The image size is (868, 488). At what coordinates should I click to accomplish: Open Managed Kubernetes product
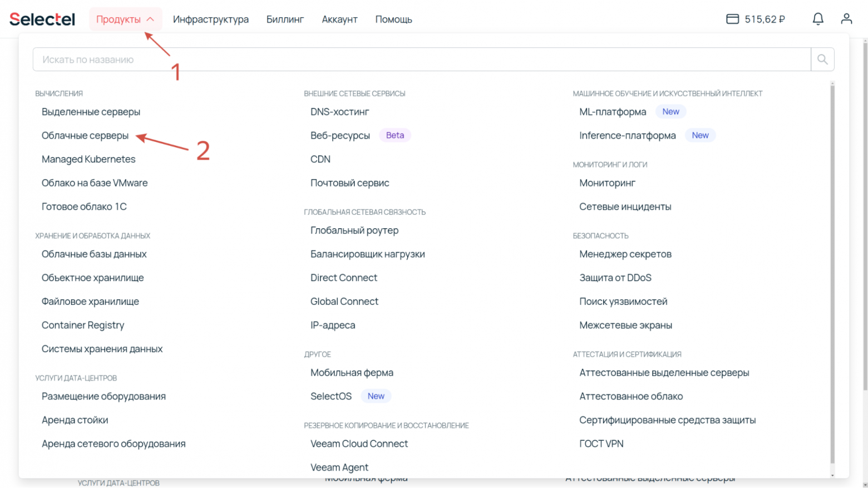tap(88, 159)
